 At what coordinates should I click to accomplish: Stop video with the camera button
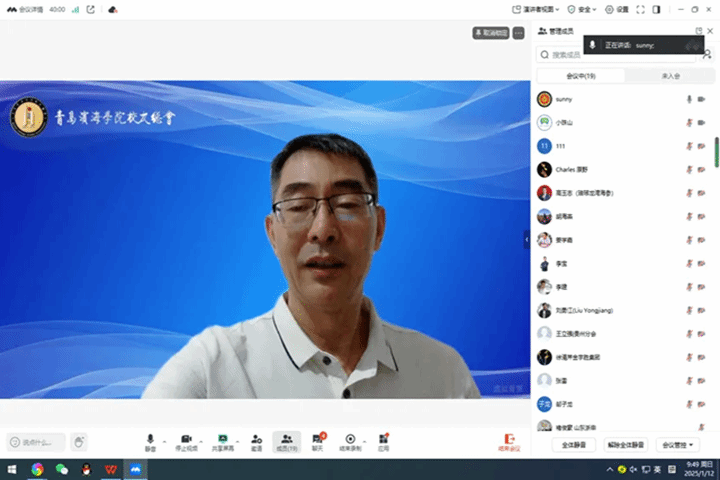186,442
